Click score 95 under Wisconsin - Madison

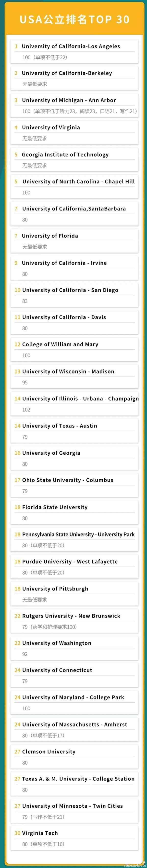[x=25, y=382]
